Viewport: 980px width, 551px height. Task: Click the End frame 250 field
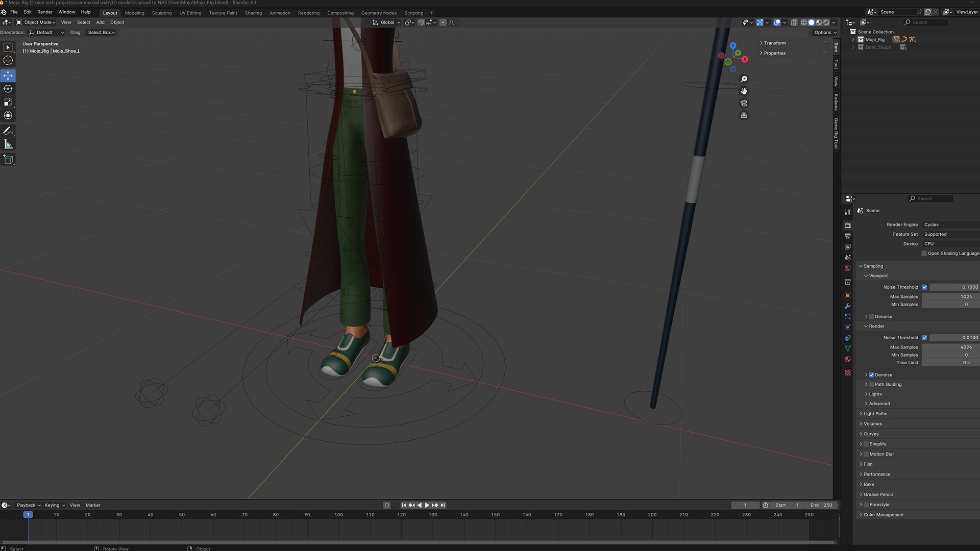pos(821,505)
